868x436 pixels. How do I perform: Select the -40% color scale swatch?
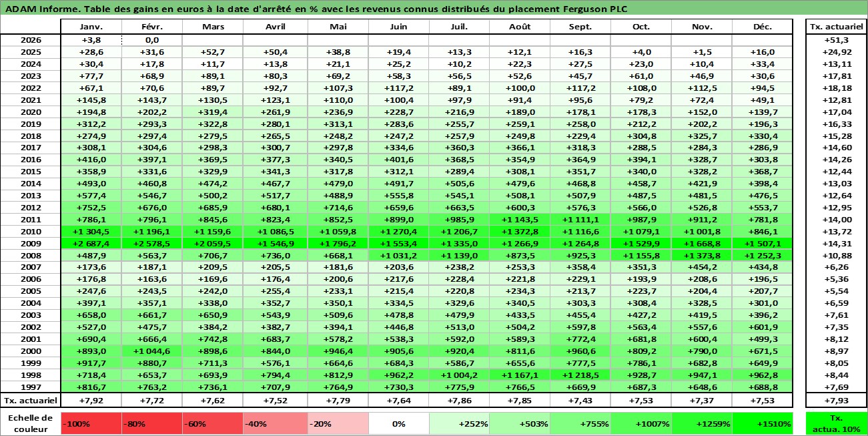[274, 423]
